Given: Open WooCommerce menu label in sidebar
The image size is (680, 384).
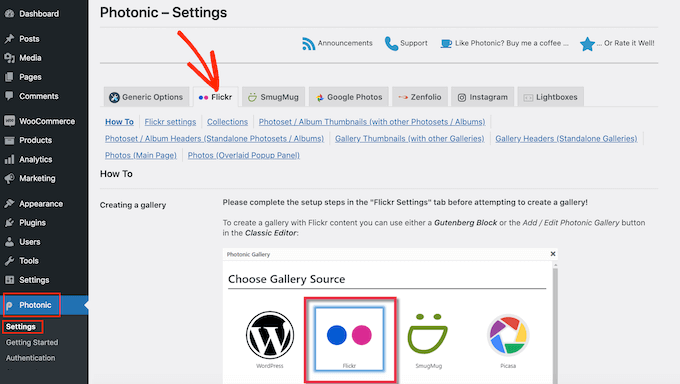Looking at the screenshot, I should tap(47, 121).
